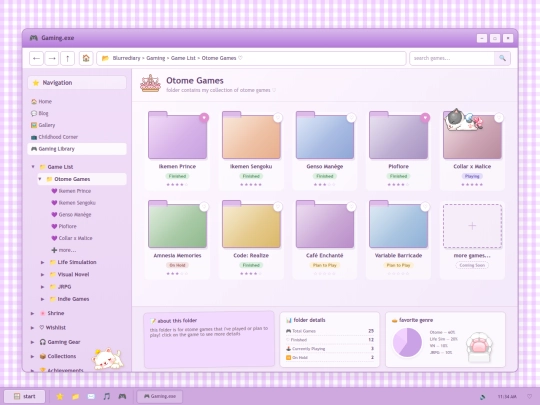Image resolution: width=540 pixels, height=405 pixels.
Task: Favorite Café Enchanté with its heart
Action: 351,207
